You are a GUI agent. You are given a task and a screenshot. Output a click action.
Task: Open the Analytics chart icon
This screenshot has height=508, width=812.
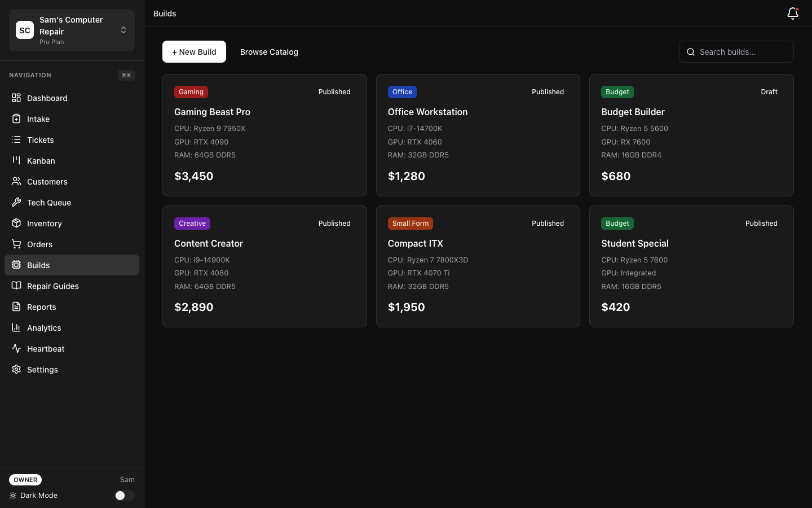[x=16, y=327]
